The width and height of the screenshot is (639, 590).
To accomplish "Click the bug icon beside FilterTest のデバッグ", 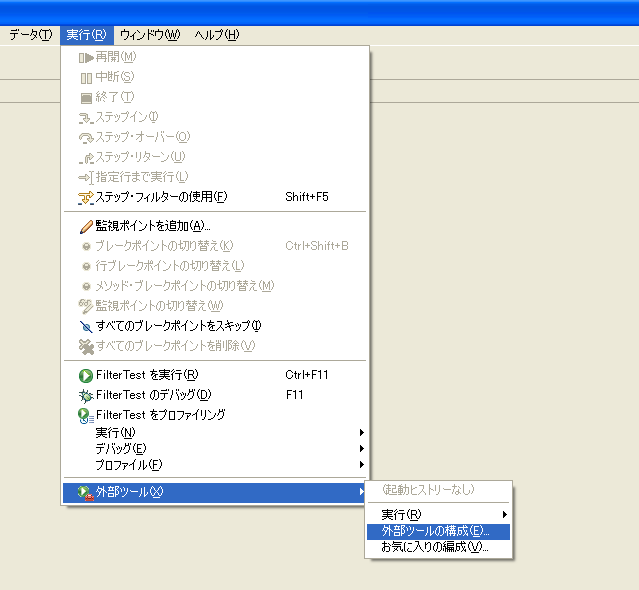I will pyautogui.click(x=85, y=395).
